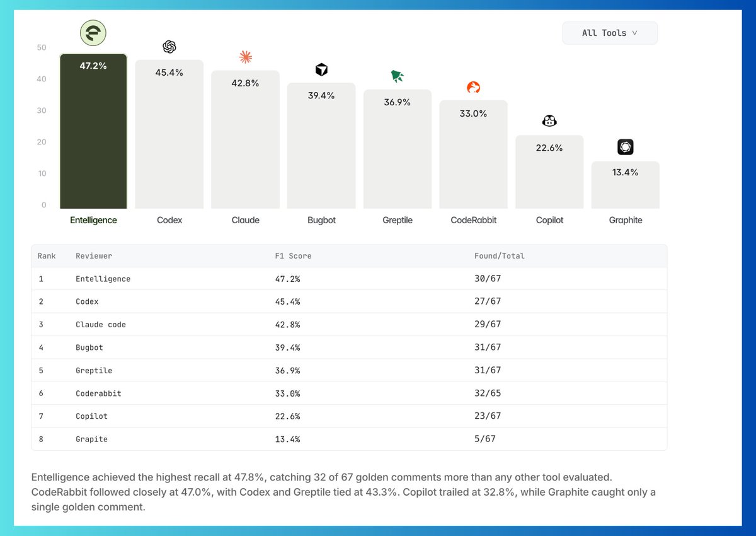Click the Copilot axis label under the chart
The width and height of the screenshot is (756, 536).
tap(549, 220)
